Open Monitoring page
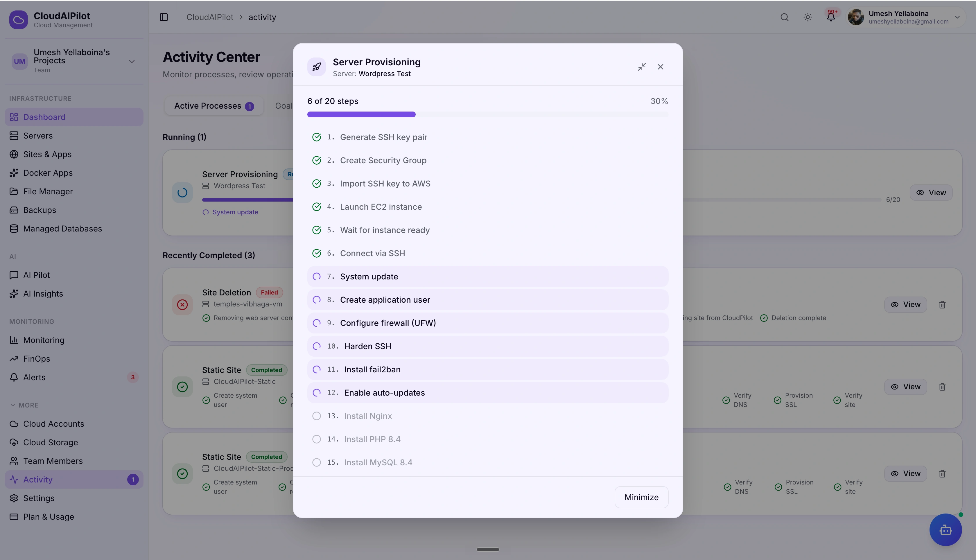This screenshot has height=560, width=976. pos(74,340)
